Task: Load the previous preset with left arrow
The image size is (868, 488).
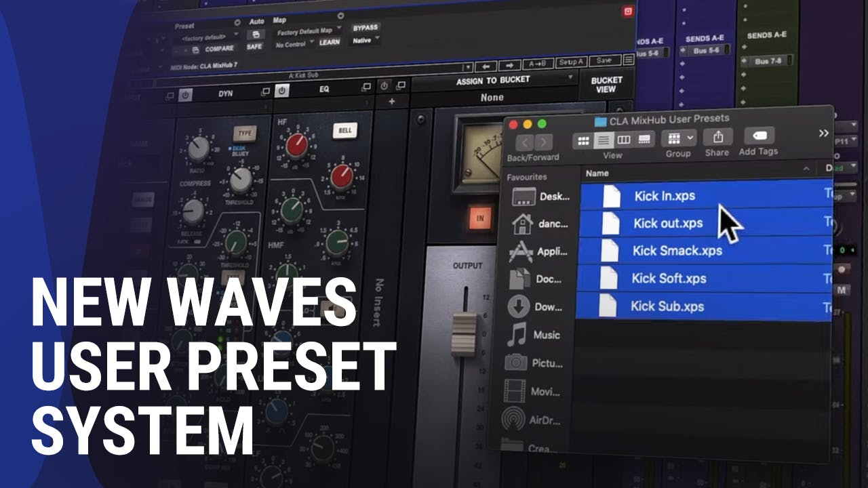Action: [486, 66]
